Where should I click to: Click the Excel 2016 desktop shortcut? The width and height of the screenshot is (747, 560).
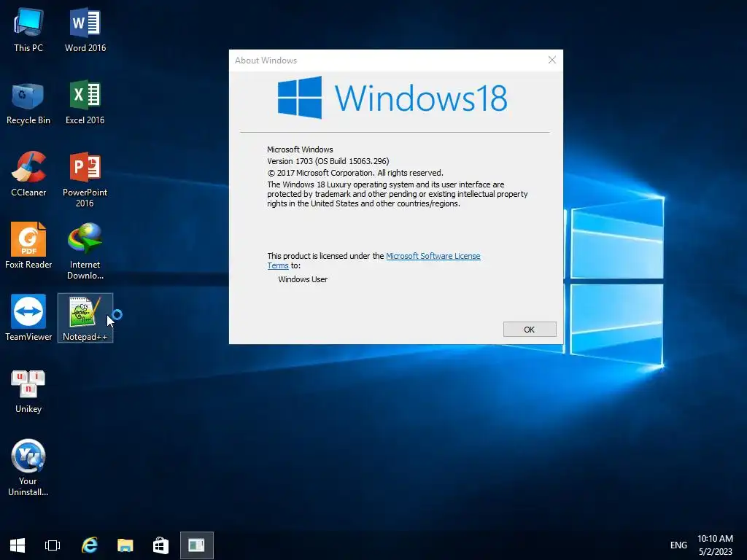(x=85, y=102)
